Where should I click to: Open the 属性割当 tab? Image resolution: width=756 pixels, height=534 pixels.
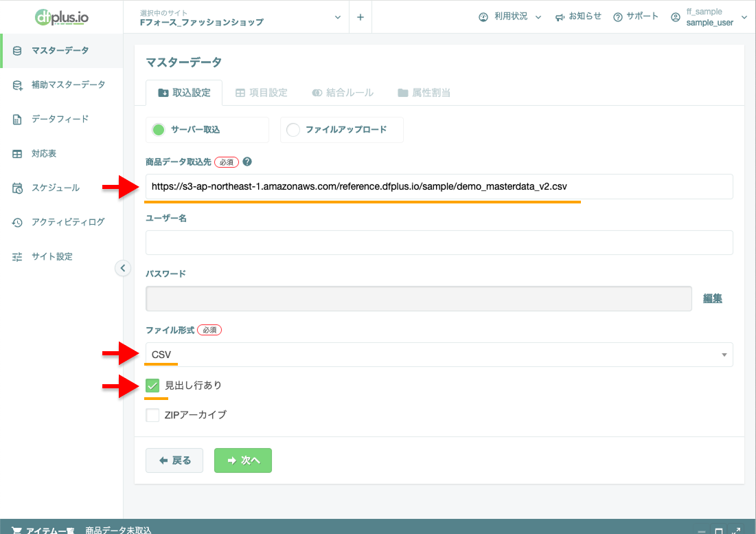[424, 91]
